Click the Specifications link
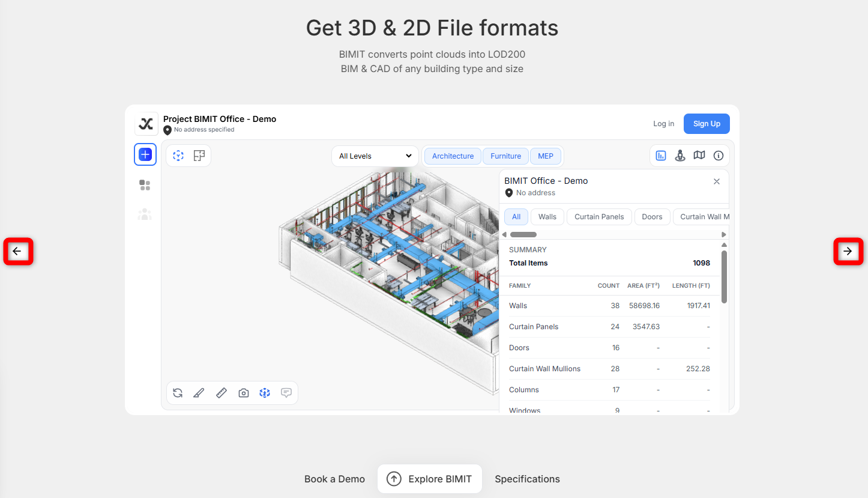Viewport: 868px width, 498px height. point(527,479)
